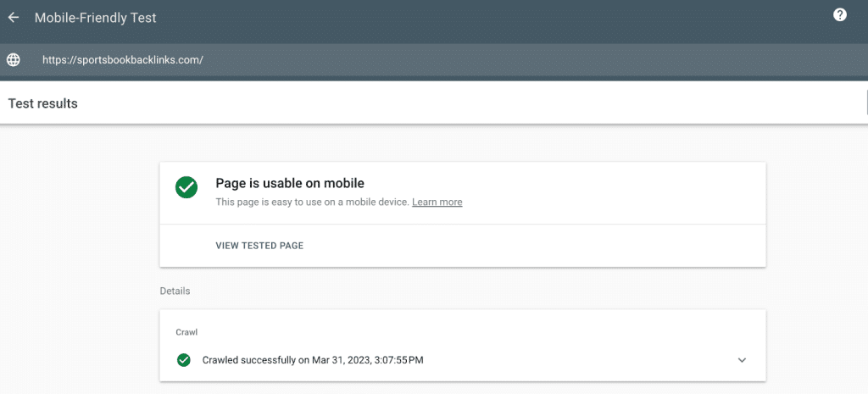Click the sportsbookbacklinks.com URL field
Viewport: 868px width, 394px height.
(x=124, y=60)
